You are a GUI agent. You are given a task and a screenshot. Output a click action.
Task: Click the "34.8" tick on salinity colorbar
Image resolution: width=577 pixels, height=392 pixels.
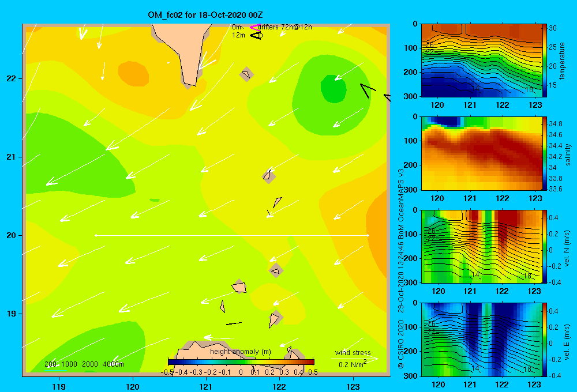556,124
